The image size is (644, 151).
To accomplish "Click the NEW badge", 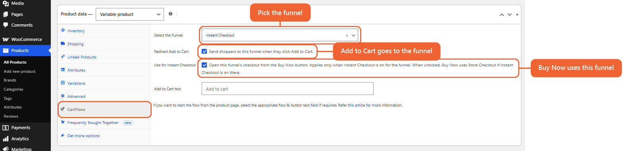I will point(128,123).
